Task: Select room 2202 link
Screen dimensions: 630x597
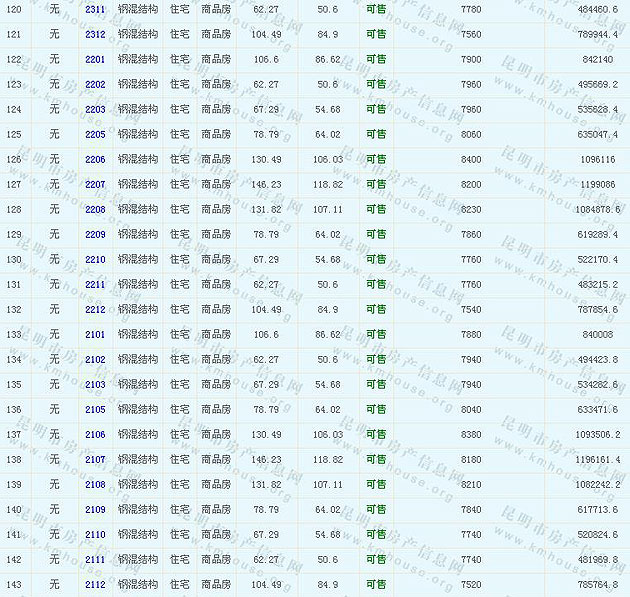Action: pyautogui.click(x=95, y=84)
